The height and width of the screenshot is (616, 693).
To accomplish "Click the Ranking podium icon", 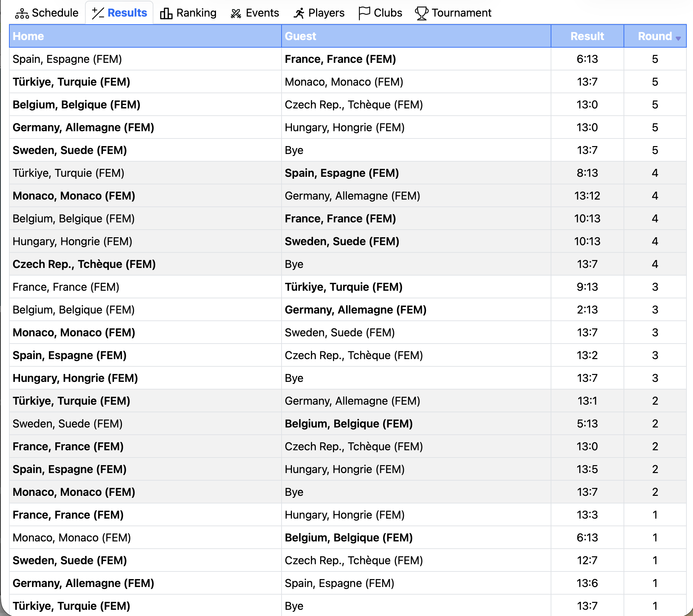I will (166, 13).
